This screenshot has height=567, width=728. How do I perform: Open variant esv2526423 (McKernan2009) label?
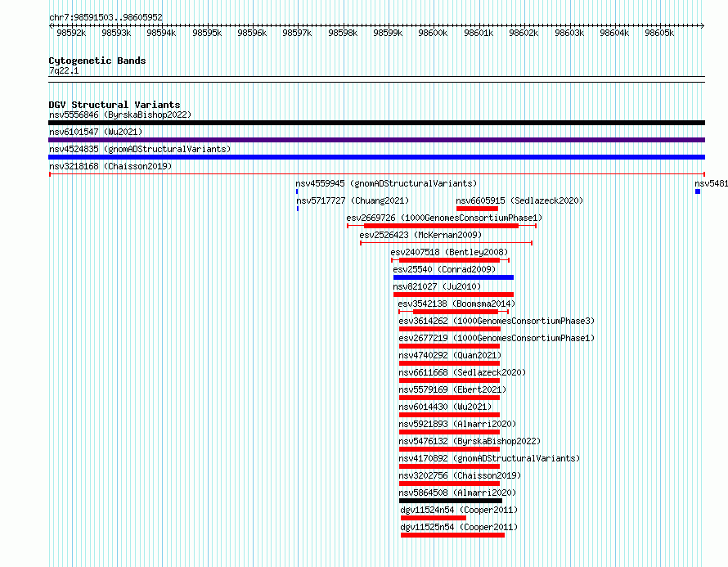[420, 235]
